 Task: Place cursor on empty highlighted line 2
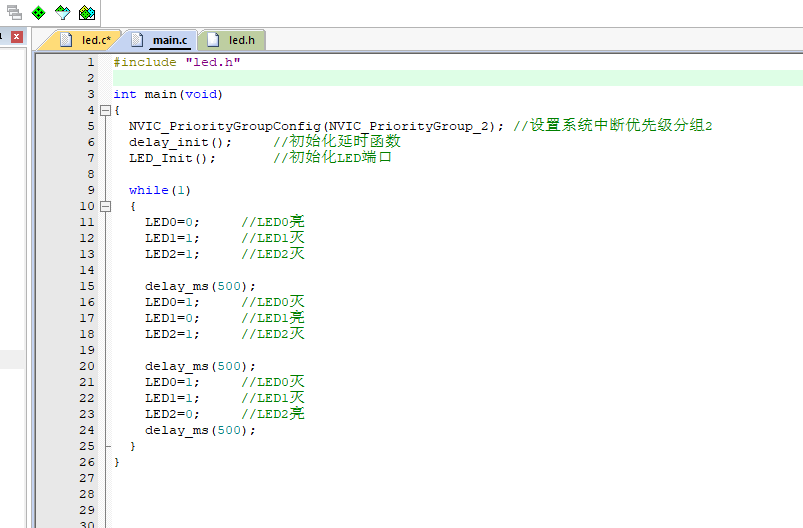pyautogui.click(x=458, y=78)
